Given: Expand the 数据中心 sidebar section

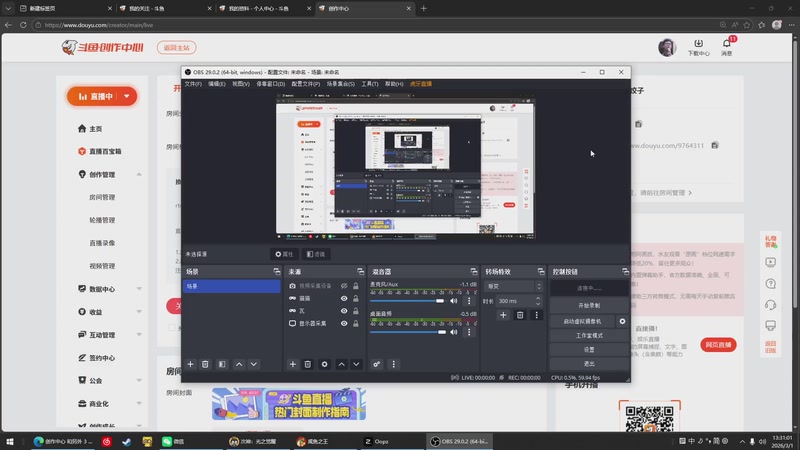Looking at the screenshot, I should tap(139, 289).
